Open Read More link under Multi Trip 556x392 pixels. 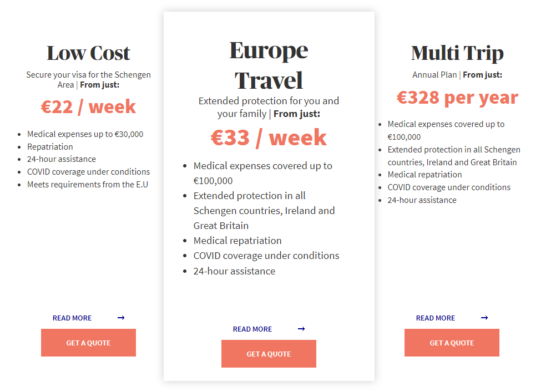pos(436,318)
